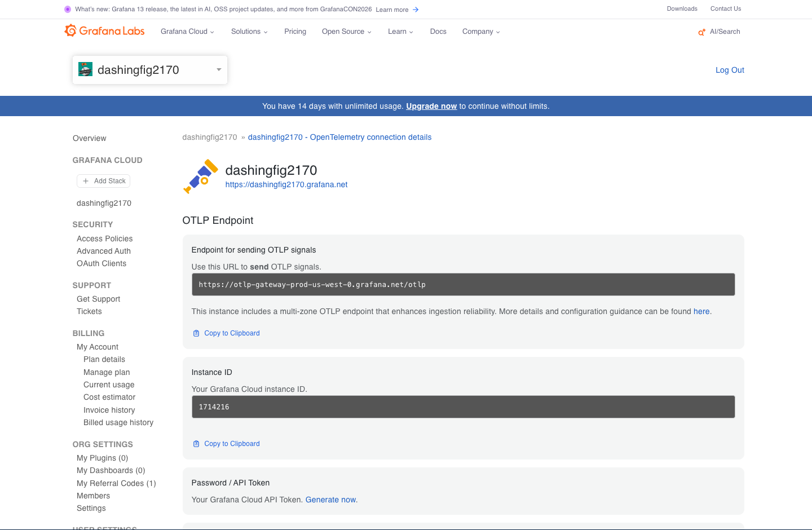The height and width of the screenshot is (530, 812).
Task: Open the Docs page
Action: pos(438,32)
